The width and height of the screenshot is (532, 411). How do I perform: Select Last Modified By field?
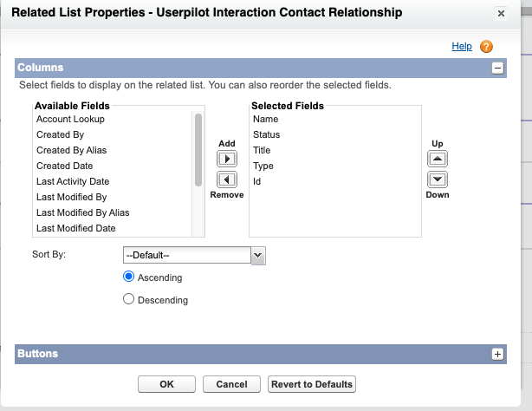[x=113, y=198]
